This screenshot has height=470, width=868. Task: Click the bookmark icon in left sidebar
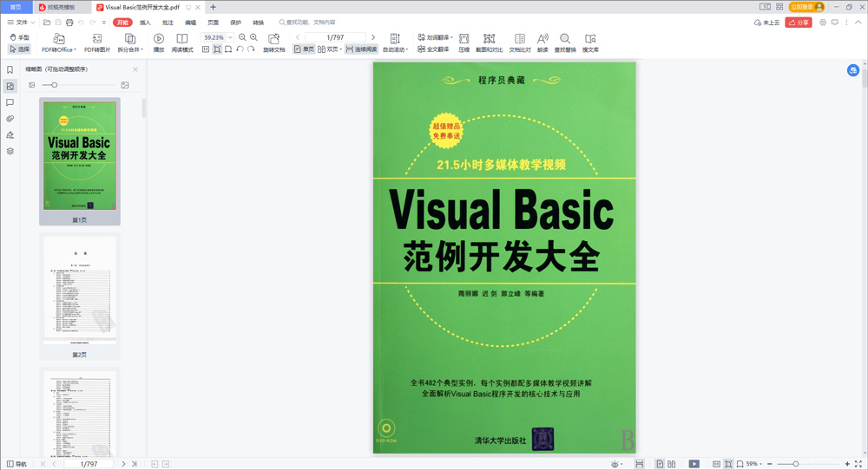click(10, 70)
